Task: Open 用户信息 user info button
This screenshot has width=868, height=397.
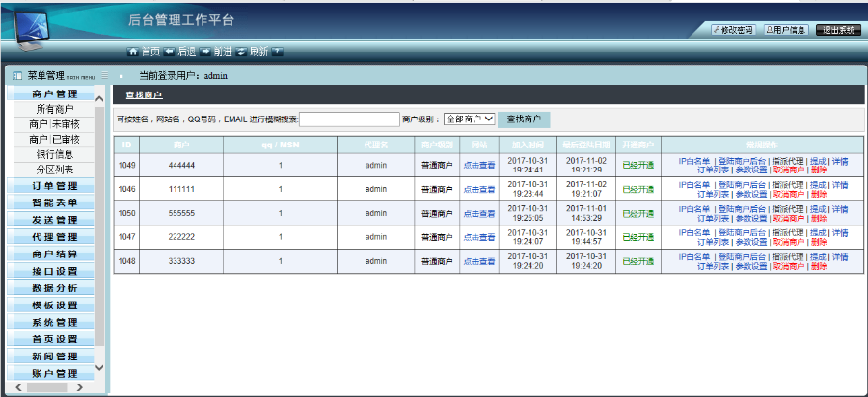Action: pyautogui.click(x=786, y=30)
